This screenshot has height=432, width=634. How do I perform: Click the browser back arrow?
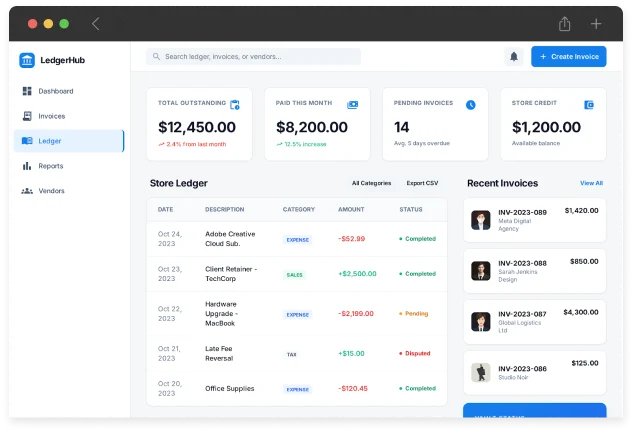[x=95, y=24]
